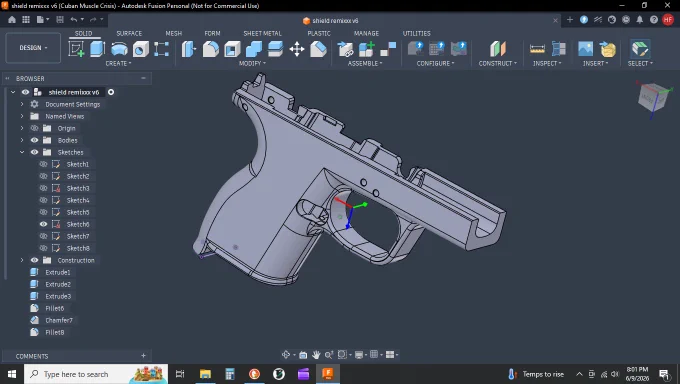Show Sketch3 using its eye icon
This screenshot has height=384, width=680.
pos(43,188)
